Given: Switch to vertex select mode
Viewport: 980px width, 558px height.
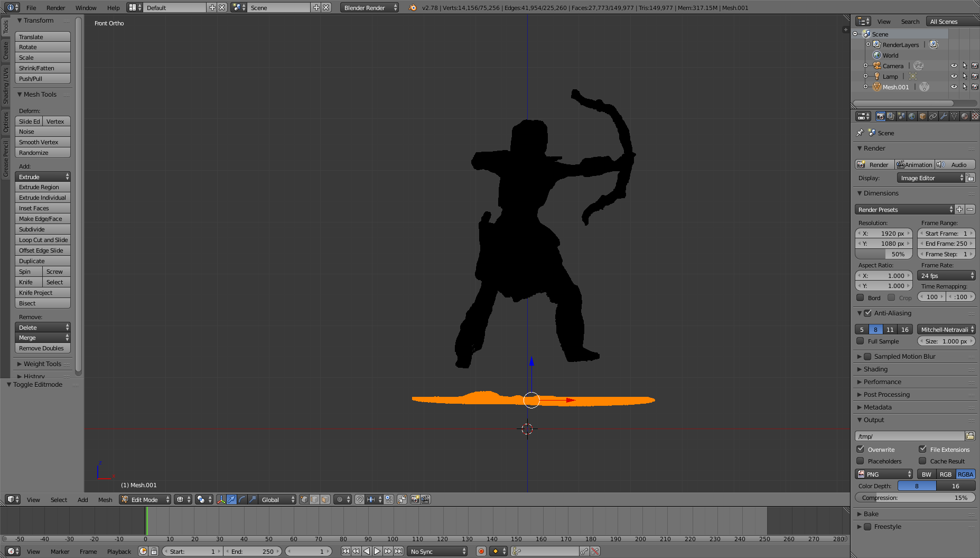Looking at the screenshot, I should [304, 499].
